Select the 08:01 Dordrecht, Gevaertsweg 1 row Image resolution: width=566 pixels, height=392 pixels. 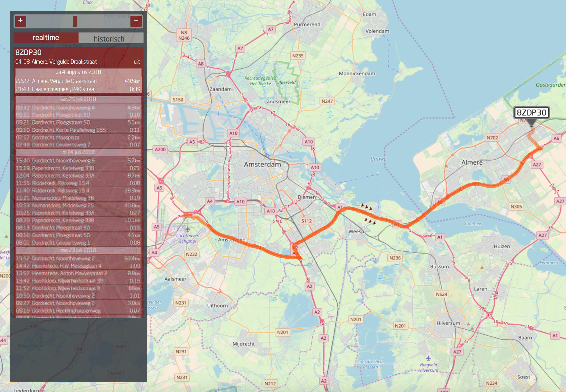point(78,243)
